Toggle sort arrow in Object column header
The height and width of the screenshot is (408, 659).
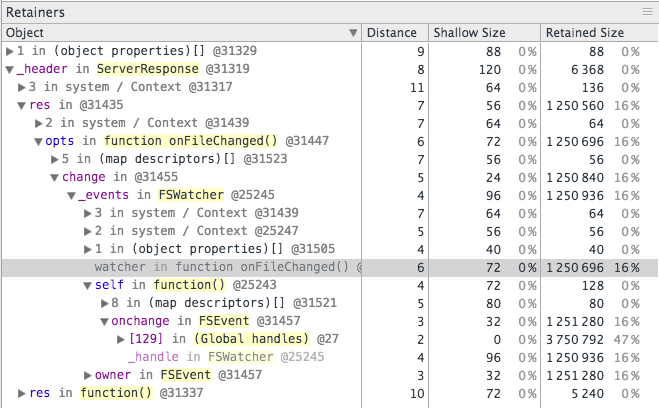(353, 33)
